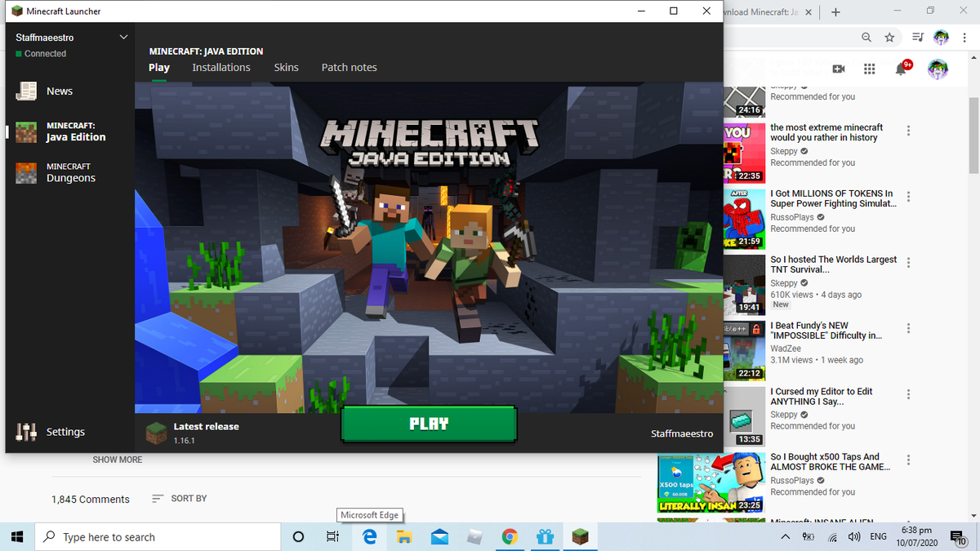Switch to the Play tab
Viewport: 980px width, 551px height.
[x=159, y=68]
